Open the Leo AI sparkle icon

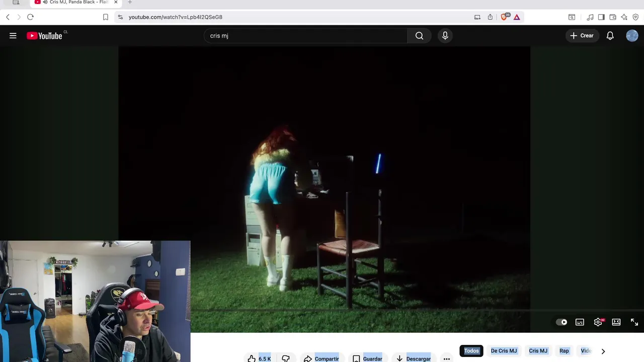click(x=624, y=17)
